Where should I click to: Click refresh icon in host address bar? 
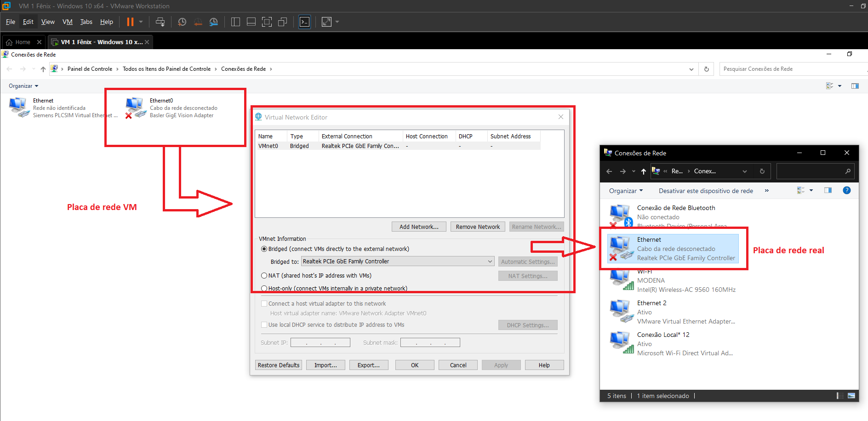tap(762, 171)
